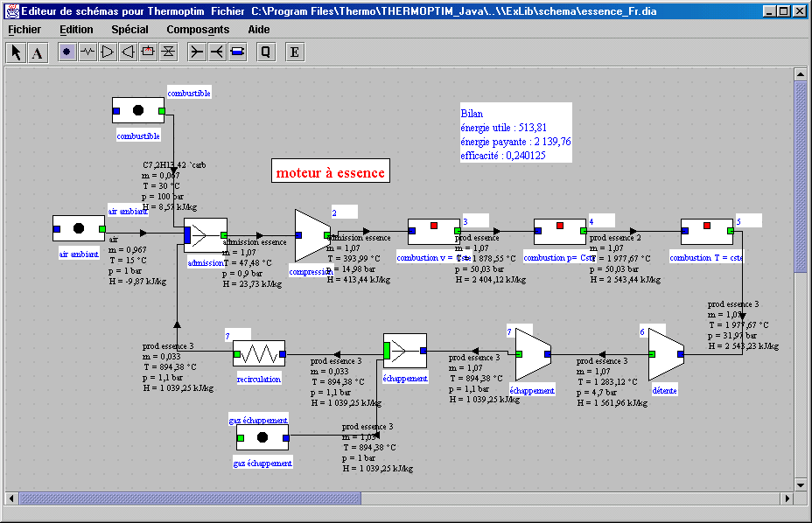Select the détente turbine shape
The image size is (812, 523).
666,355
